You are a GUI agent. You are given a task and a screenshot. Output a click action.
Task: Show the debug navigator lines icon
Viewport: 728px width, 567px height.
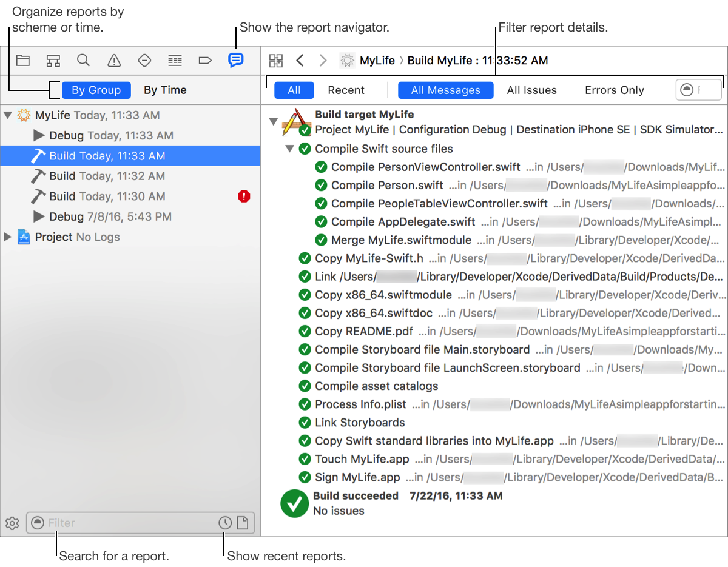coord(175,60)
